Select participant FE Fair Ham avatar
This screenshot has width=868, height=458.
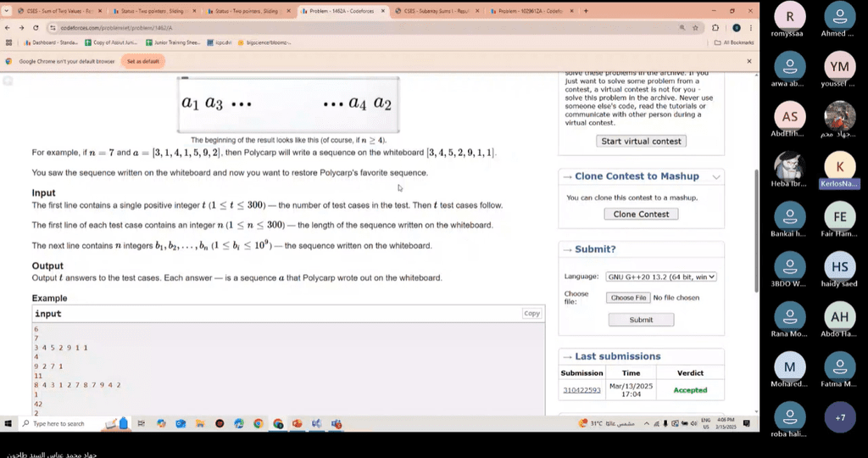click(x=840, y=217)
